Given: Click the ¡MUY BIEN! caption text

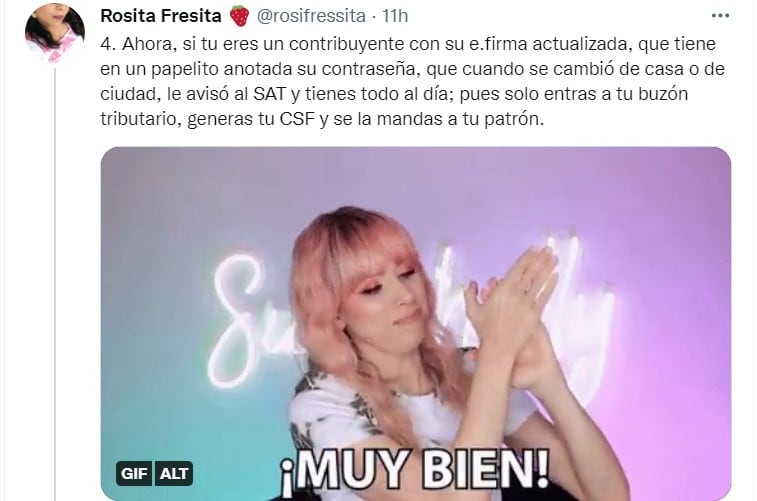Looking at the screenshot, I should click(415, 468).
